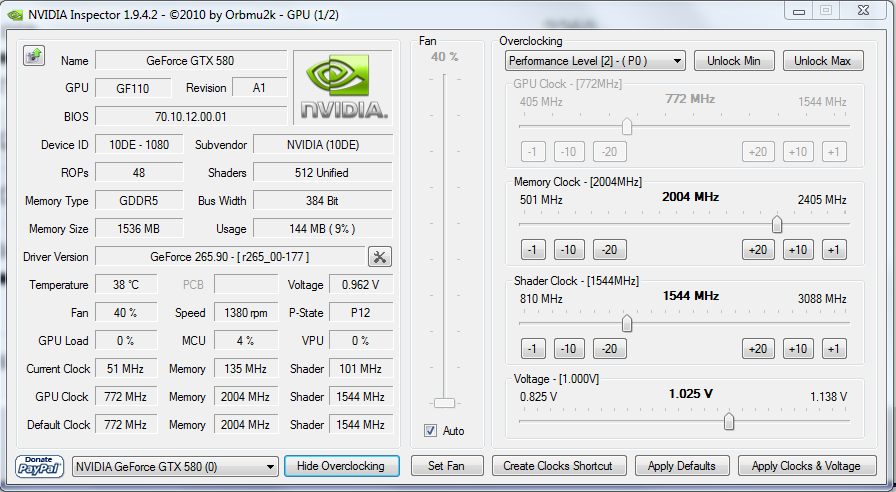
Task: Click the NVIDIA logo image
Action: (x=343, y=87)
